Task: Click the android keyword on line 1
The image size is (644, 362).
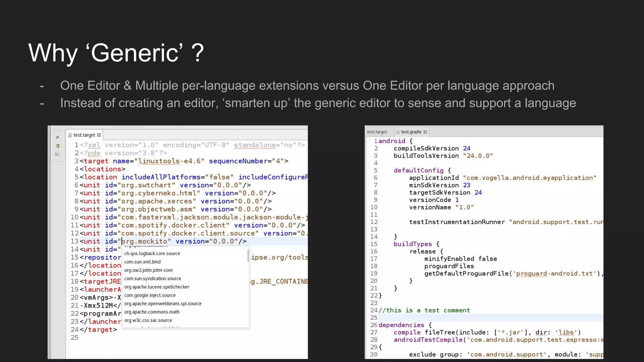Action: pos(392,141)
